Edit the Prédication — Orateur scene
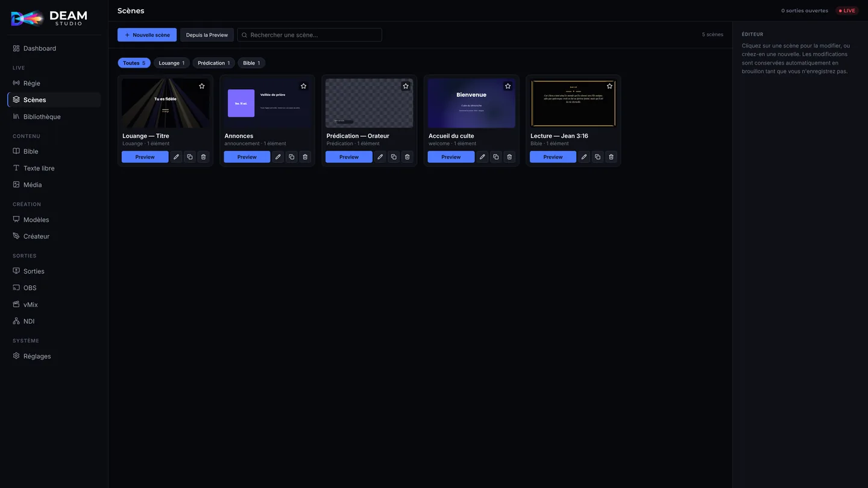This screenshot has height=488, width=868. (x=380, y=157)
